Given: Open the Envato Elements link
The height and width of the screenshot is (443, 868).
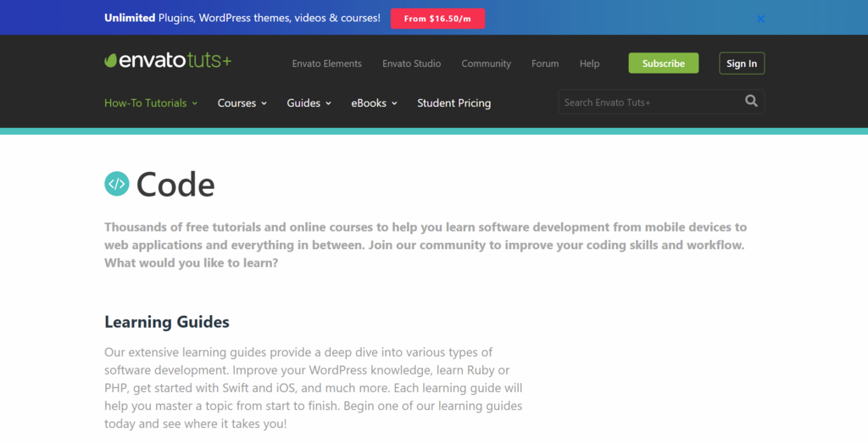Looking at the screenshot, I should point(326,64).
